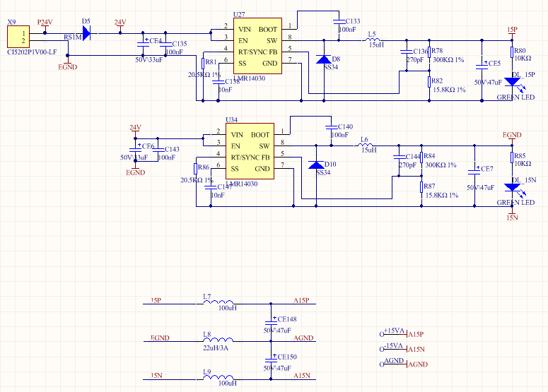Select electrolytic capacitor CE148
Viewport: 548px width, 392px height.
point(271,321)
